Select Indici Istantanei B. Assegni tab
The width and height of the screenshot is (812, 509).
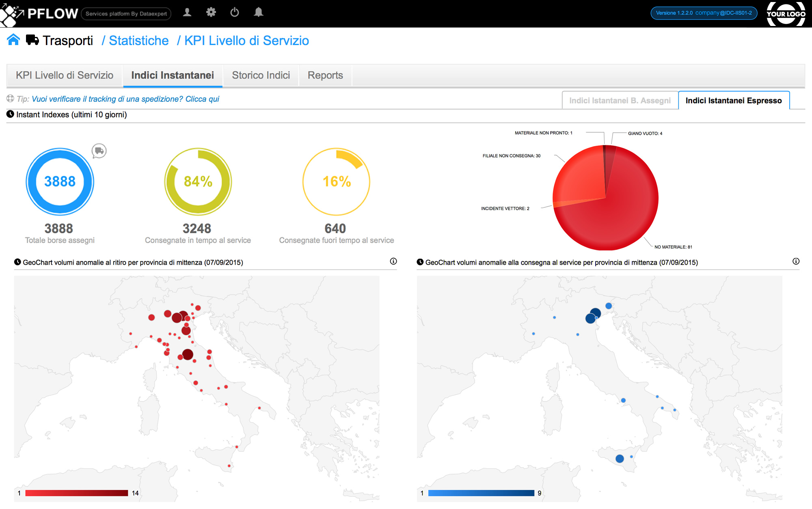pos(620,101)
